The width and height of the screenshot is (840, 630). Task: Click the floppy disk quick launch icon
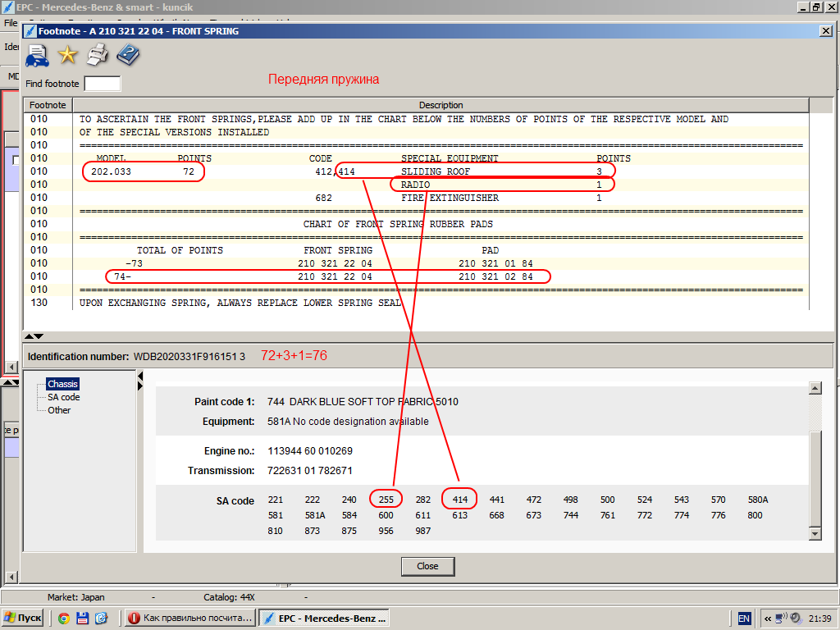click(83, 619)
